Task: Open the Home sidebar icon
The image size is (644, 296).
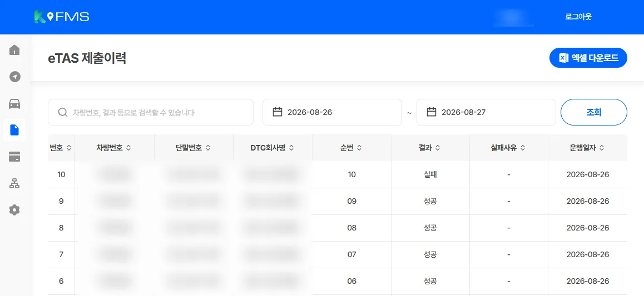Action: (x=14, y=51)
